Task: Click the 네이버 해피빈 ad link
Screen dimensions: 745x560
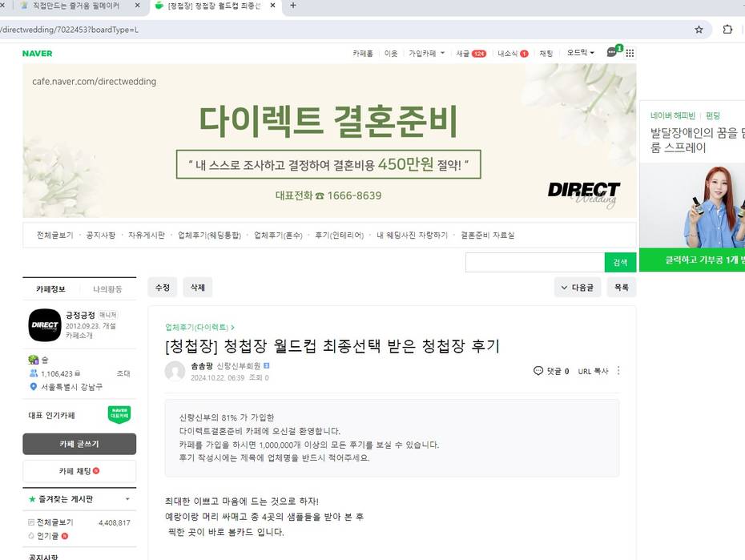Action: coord(672,115)
